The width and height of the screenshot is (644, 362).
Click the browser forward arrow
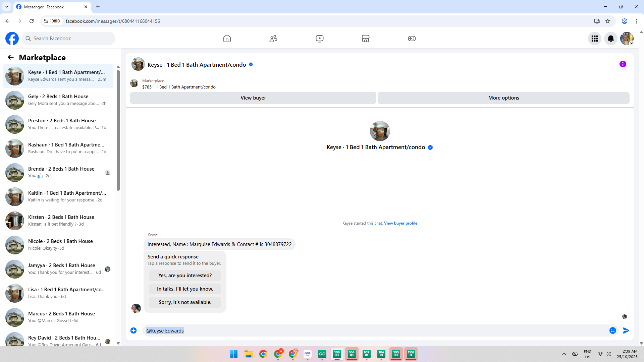click(19, 21)
